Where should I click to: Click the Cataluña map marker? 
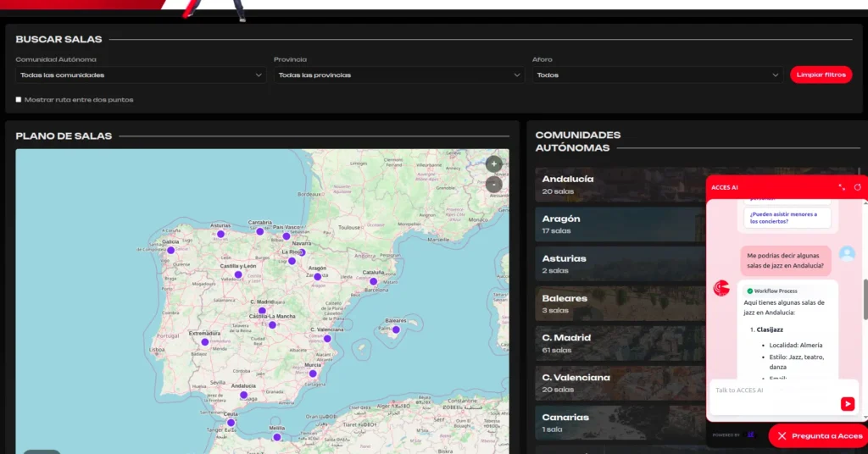coord(373,281)
